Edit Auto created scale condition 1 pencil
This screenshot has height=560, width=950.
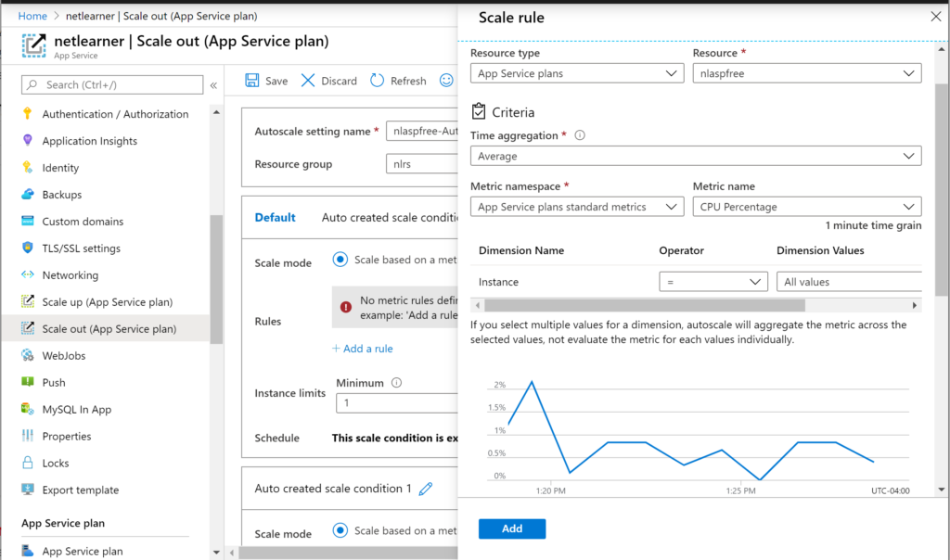[426, 489]
